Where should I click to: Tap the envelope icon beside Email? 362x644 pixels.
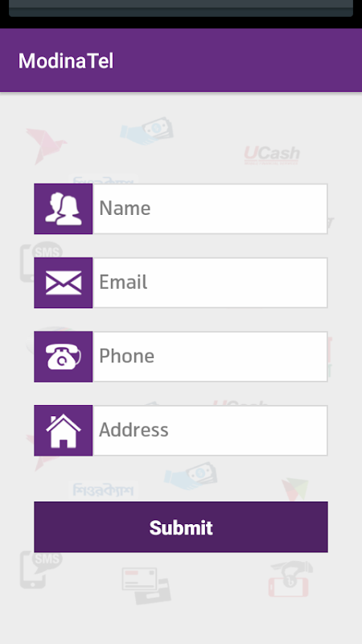click(x=64, y=283)
